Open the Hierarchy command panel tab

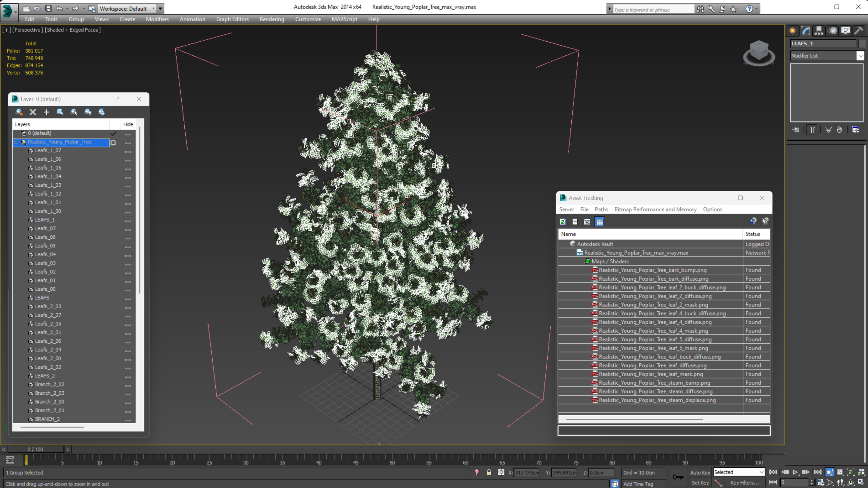(819, 31)
